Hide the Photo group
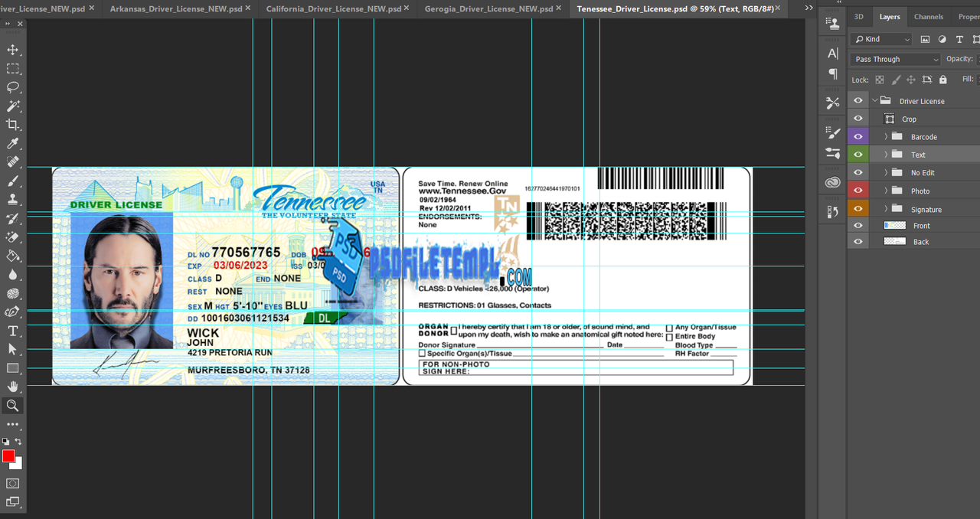Image resolution: width=980 pixels, height=519 pixels. (858, 191)
